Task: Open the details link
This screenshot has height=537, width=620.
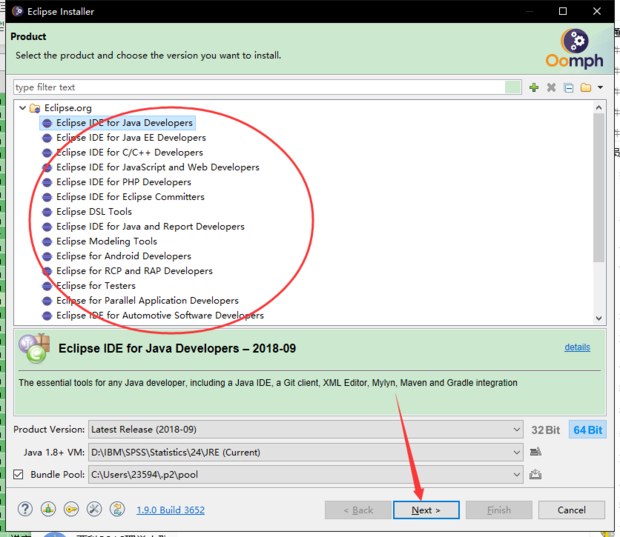Action: pos(577,347)
